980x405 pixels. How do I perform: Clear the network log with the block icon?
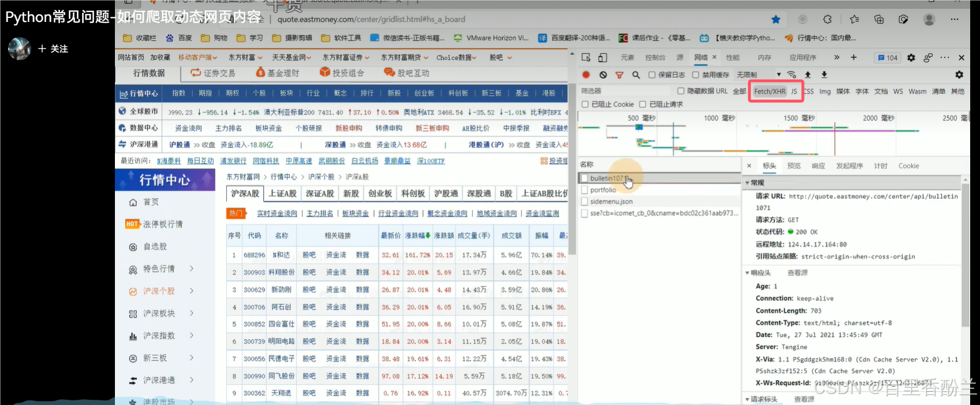tap(603, 75)
